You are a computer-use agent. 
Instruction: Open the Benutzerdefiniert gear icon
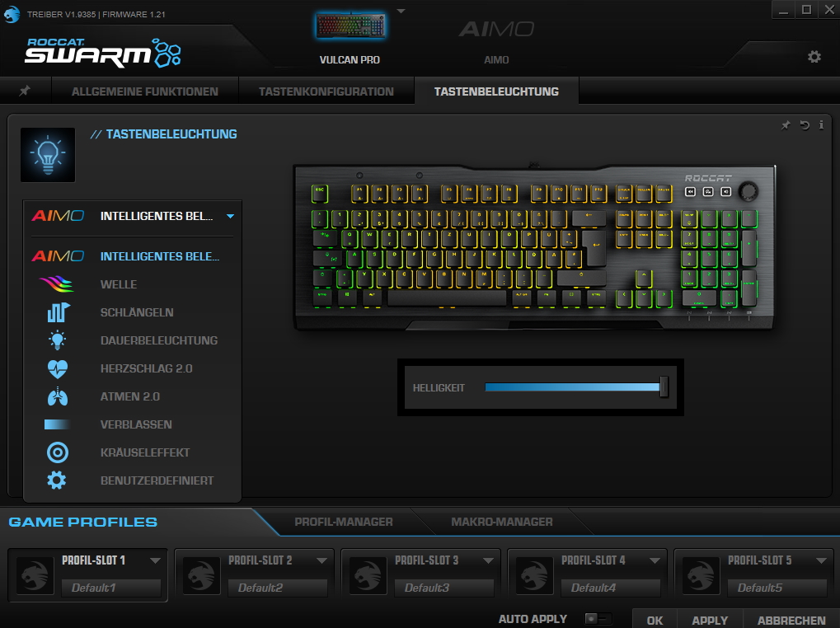click(x=57, y=480)
